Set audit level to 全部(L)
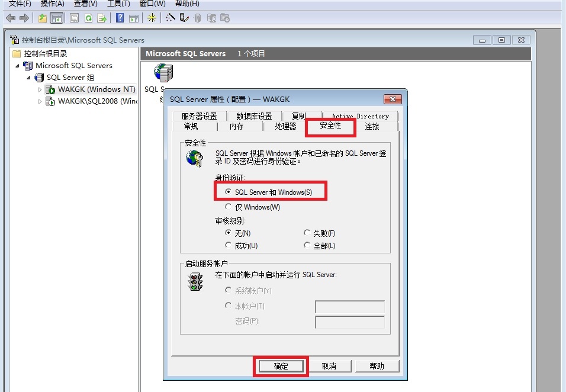 click(307, 245)
